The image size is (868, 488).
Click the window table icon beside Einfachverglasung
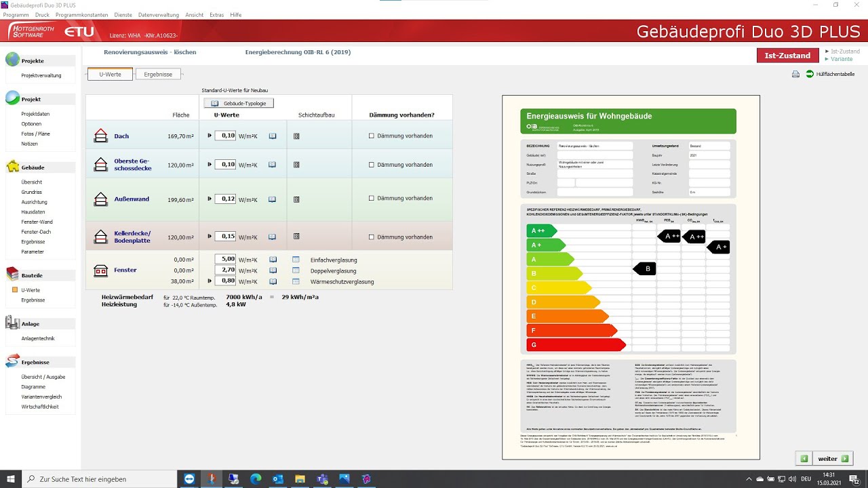[x=296, y=260]
